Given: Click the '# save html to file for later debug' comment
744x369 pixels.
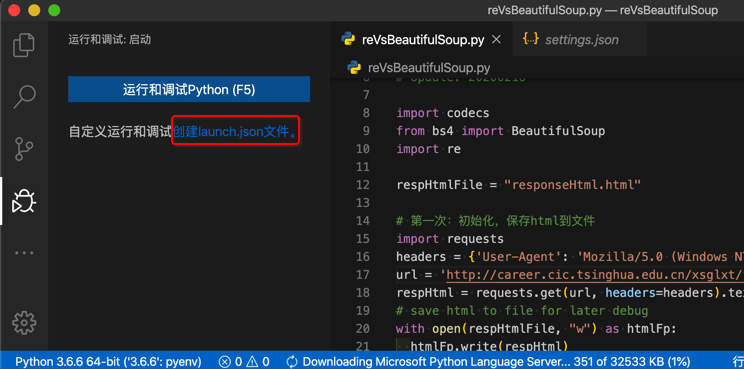Looking at the screenshot, I should point(522,311).
